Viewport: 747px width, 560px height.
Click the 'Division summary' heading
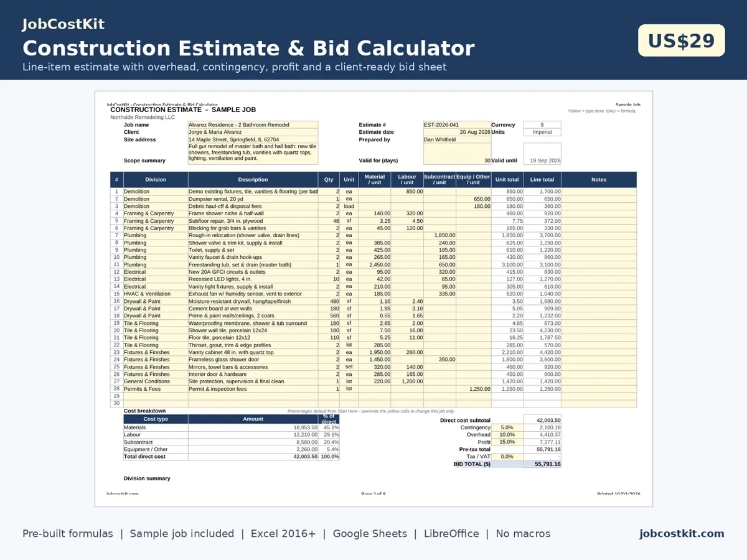click(147, 478)
